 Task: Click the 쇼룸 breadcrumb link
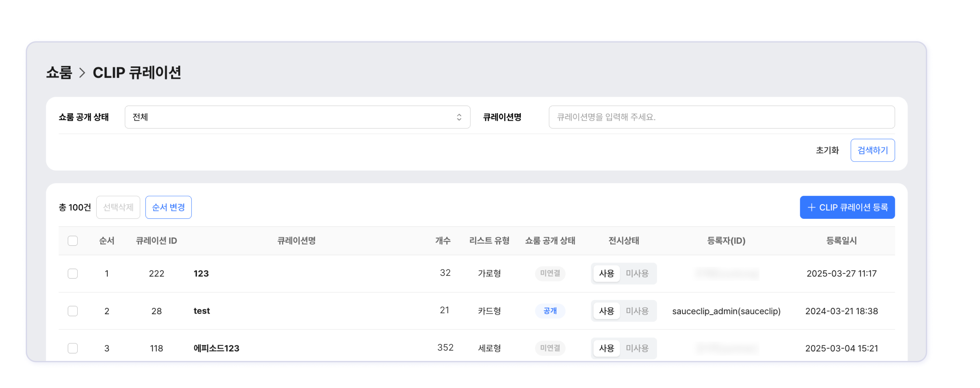click(x=59, y=73)
